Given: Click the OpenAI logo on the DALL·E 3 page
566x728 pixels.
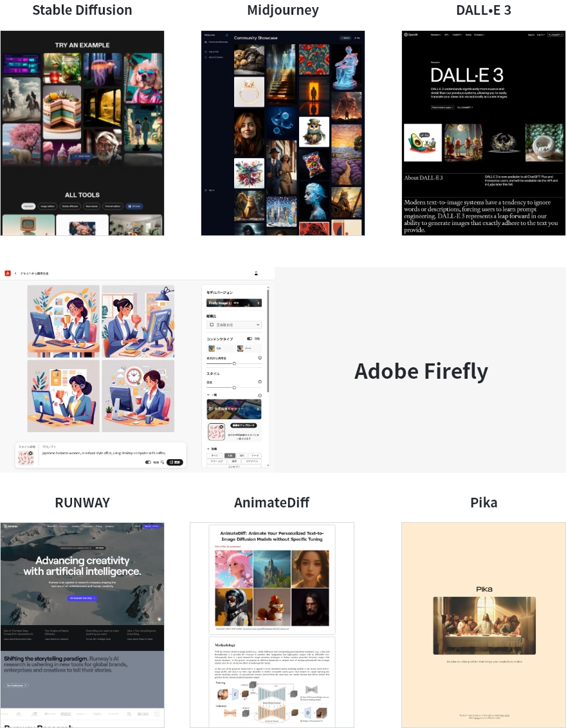Looking at the screenshot, I should tap(411, 34).
